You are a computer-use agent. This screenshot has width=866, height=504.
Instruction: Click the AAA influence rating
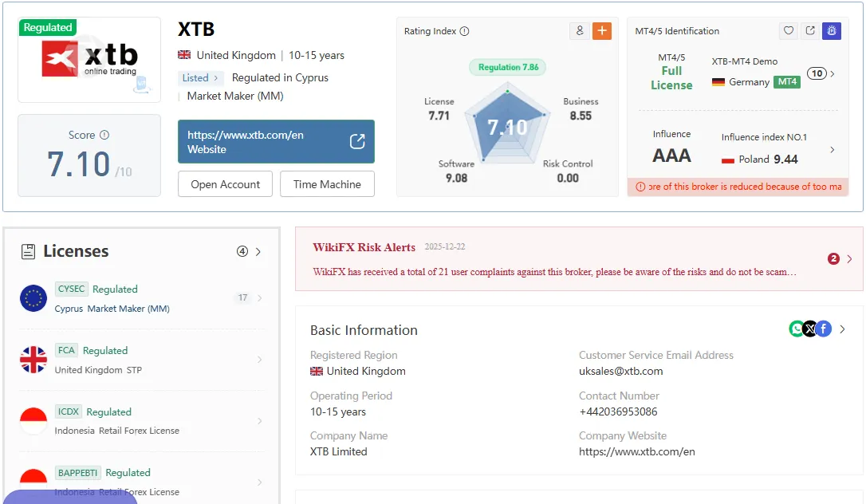coord(671,156)
